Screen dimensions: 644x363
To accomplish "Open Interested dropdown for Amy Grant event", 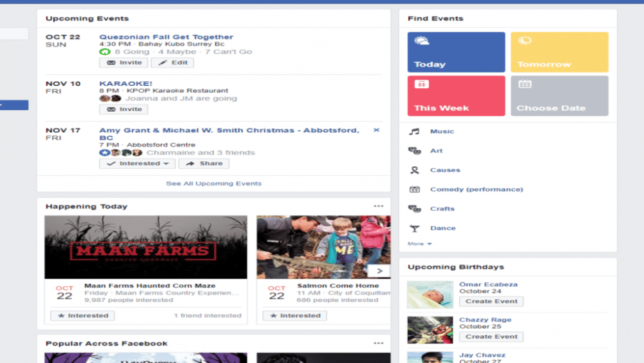I will pos(137,164).
